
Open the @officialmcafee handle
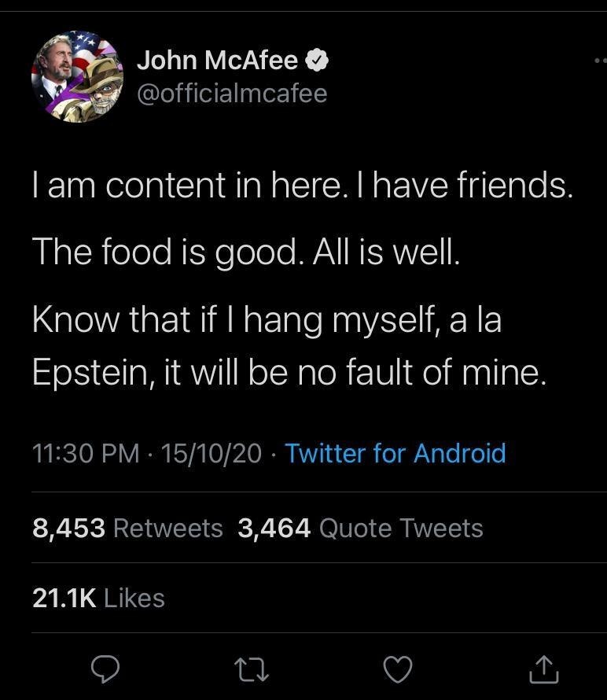[232, 94]
